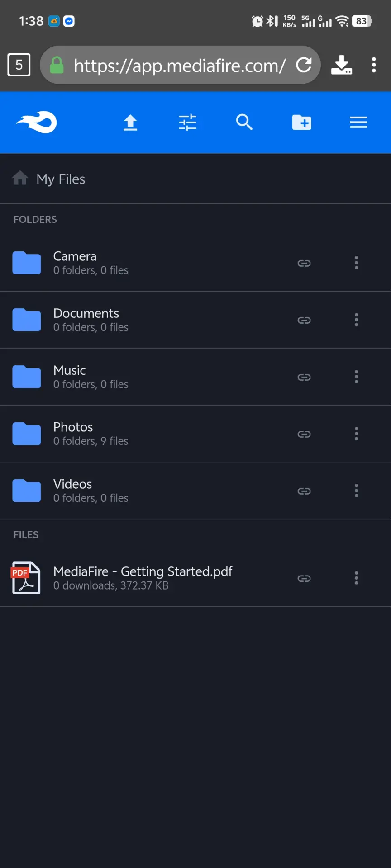This screenshot has width=391, height=868.
Task: Open more options for Camera folder
Action: pyautogui.click(x=357, y=263)
